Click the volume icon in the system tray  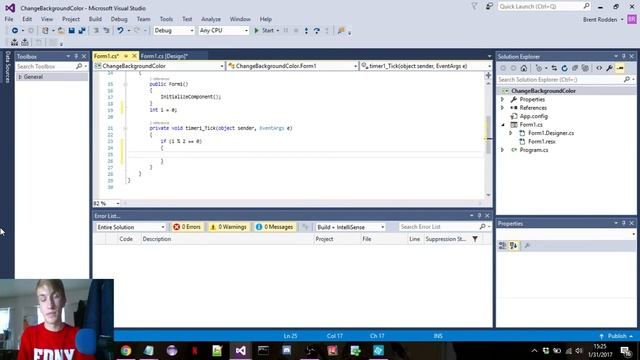579,351
